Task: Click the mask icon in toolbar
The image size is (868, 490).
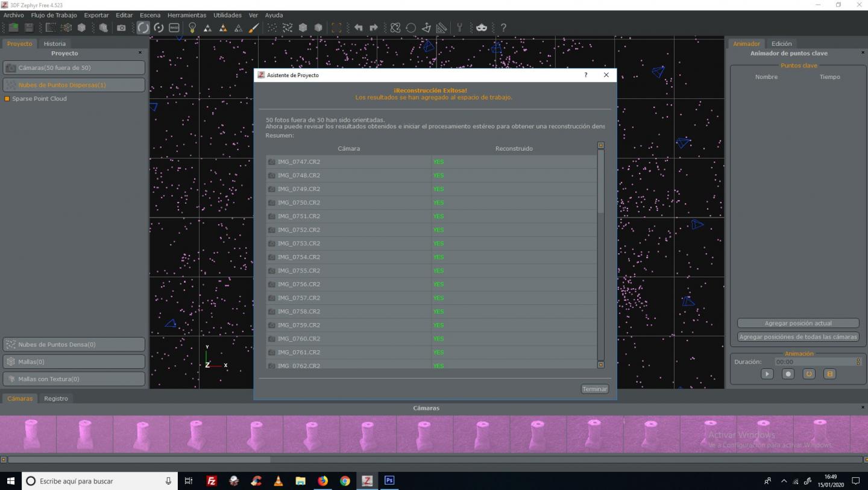Action: 481,28
